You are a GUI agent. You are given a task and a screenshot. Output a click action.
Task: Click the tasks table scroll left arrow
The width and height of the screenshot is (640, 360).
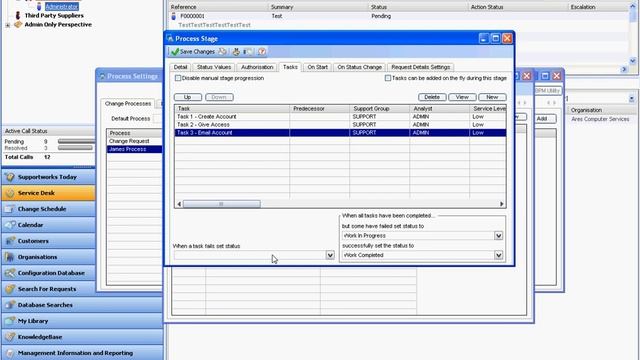[x=179, y=204]
